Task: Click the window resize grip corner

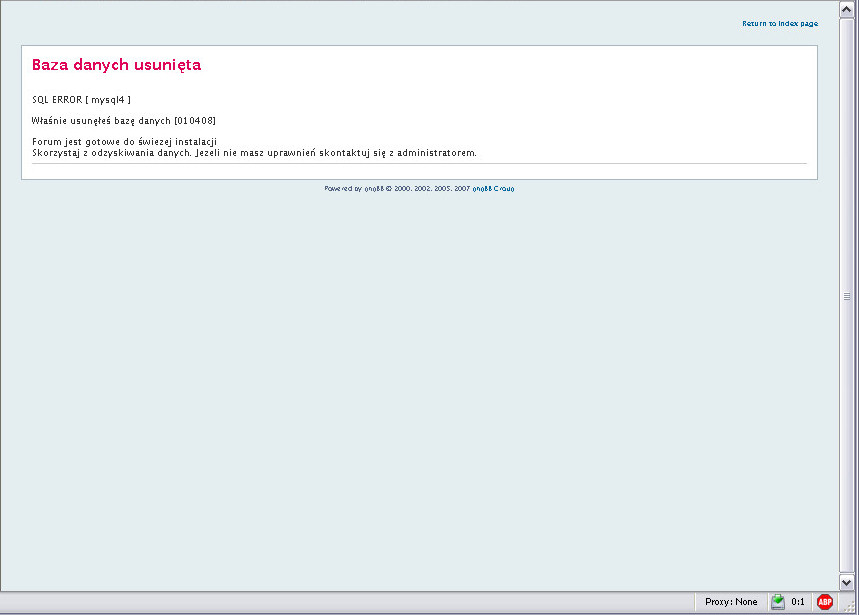Action: (x=849, y=605)
